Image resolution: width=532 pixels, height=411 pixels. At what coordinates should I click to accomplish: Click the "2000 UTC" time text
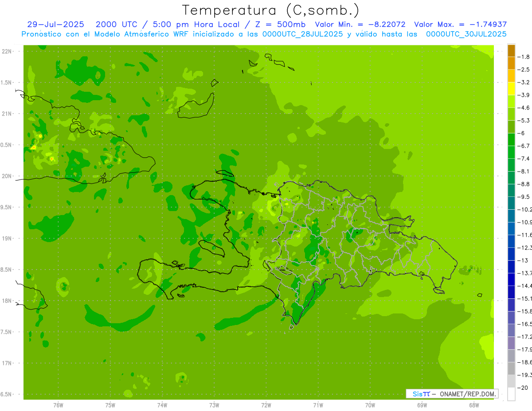(x=116, y=25)
